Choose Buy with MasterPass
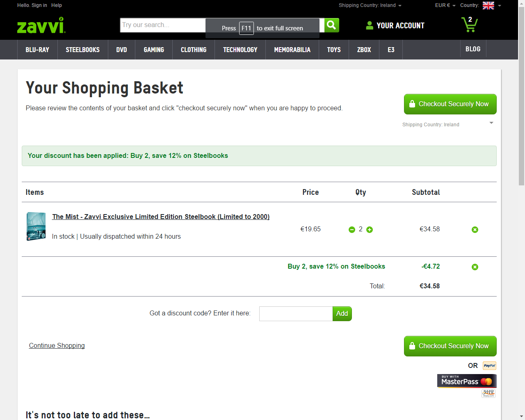525x420 pixels. [x=467, y=381]
